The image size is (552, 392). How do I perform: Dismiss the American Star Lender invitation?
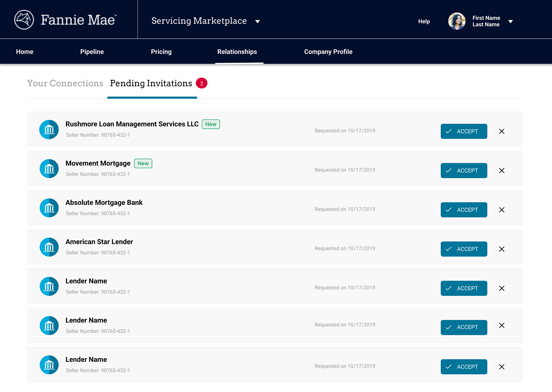(502, 249)
